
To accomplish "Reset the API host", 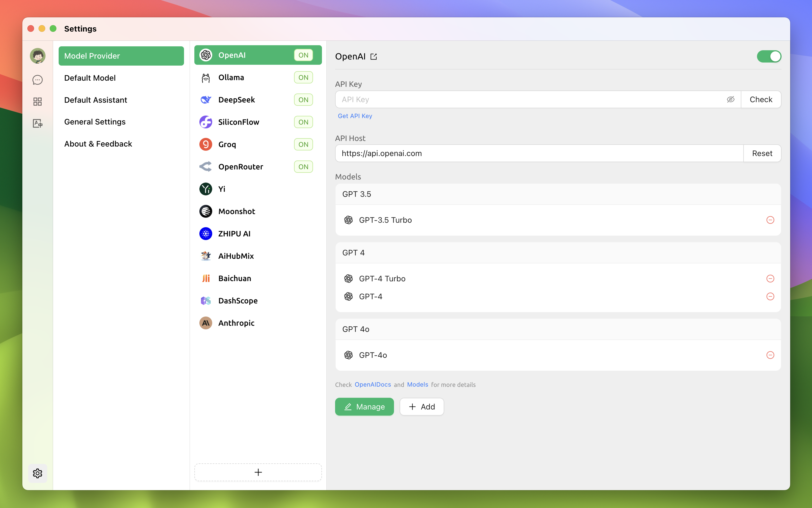I will tap(762, 153).
